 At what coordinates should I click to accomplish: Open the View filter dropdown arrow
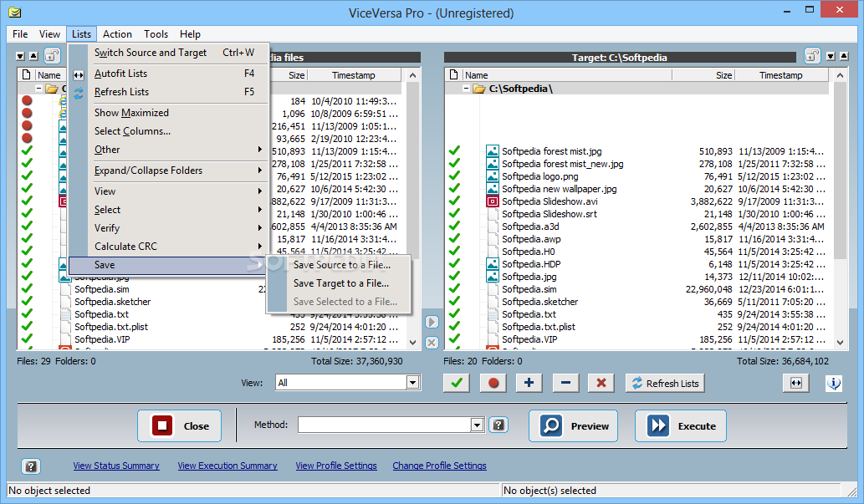coord(412,382)
